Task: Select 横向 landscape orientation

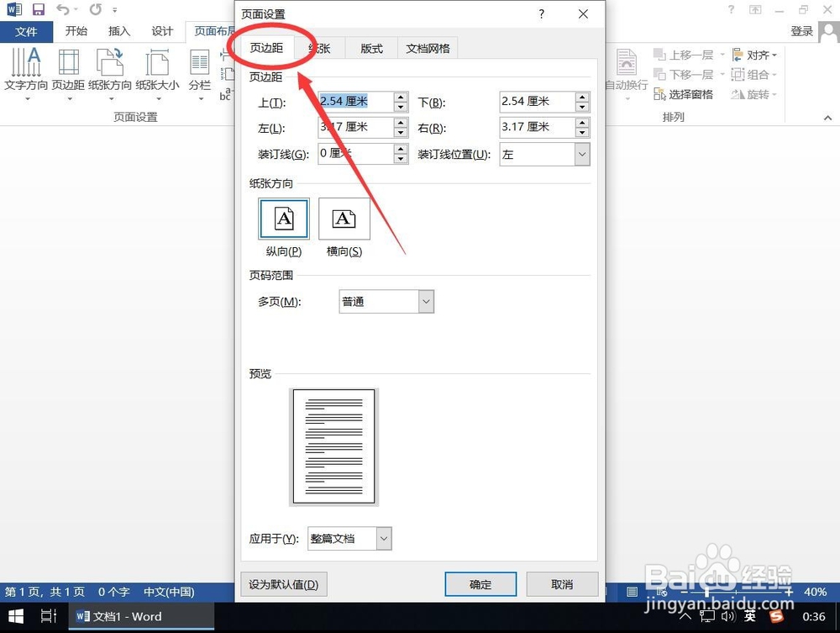Action: pos(344,219)
